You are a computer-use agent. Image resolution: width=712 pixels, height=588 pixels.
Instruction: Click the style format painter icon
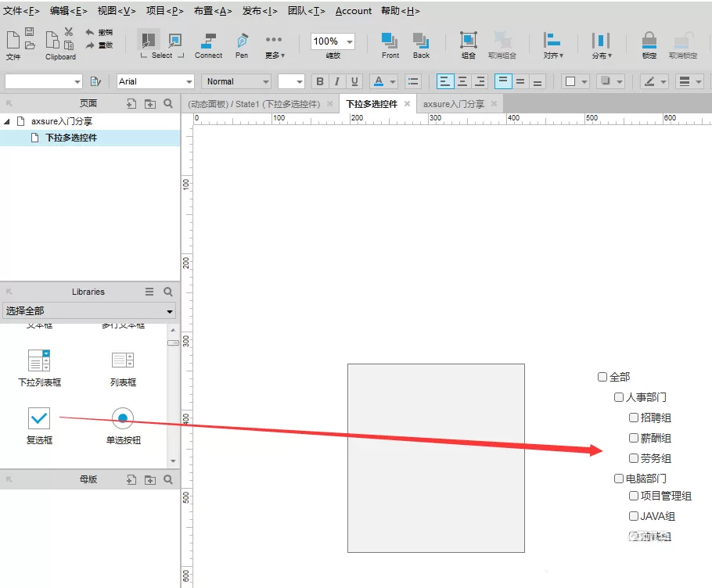click(95, 81)
